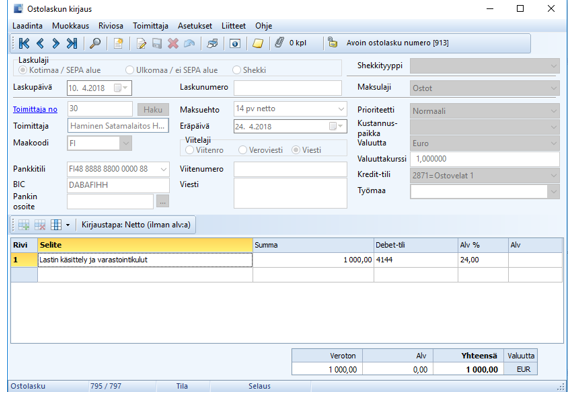Expand the Shekkityyppi dropdown
Image resolution: width=570 pixels, height=399 pixels.
pyautogui.click(x=553, y=66)
